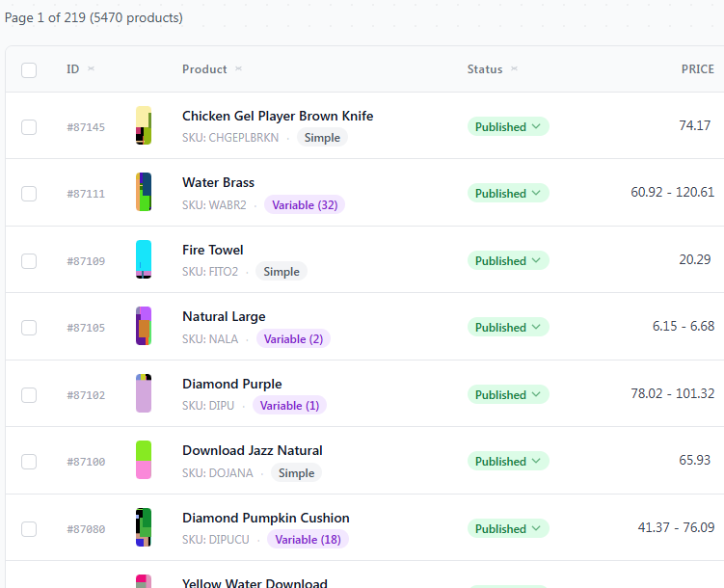Viewport: 724px width, 588px height.
Task: Open the Download Jazz Natural product
Action: pyautogui.click(x=253, y=450)
